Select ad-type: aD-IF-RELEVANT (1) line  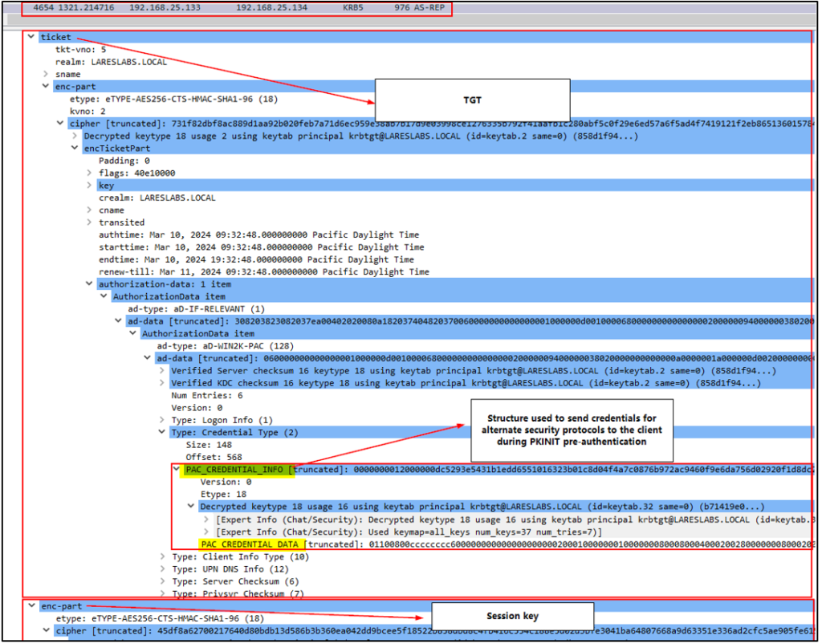(197, 308)
